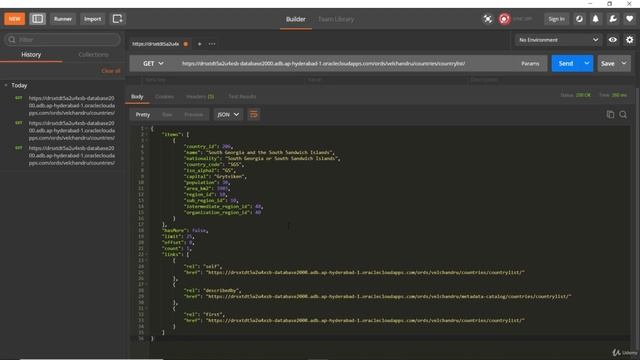Open the metadata-catalog href link
The height and width of the screenshot is (360, 640).
(388, 296)
